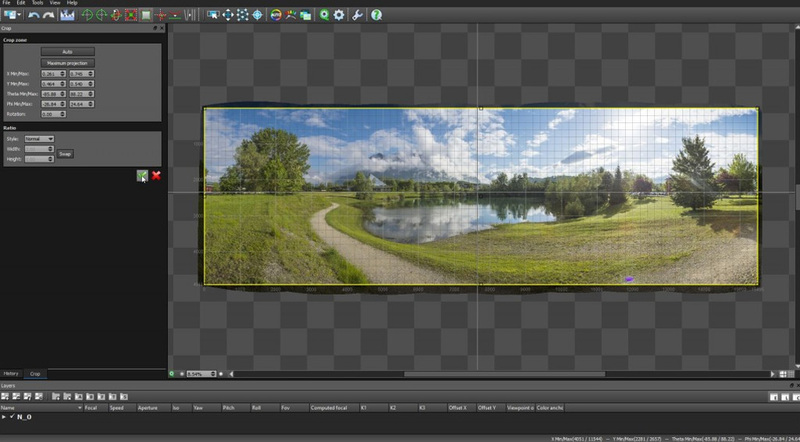Click the Y Min value field
800x442 pixels.
coord(54,84)
